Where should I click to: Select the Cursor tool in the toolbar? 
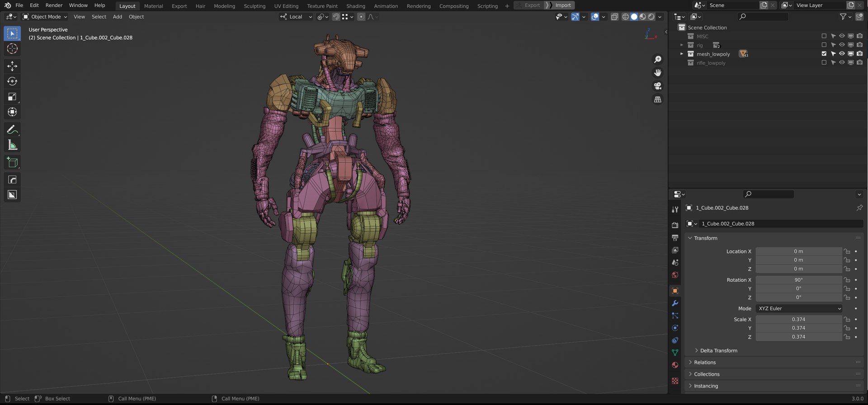[x=12, y=49]
